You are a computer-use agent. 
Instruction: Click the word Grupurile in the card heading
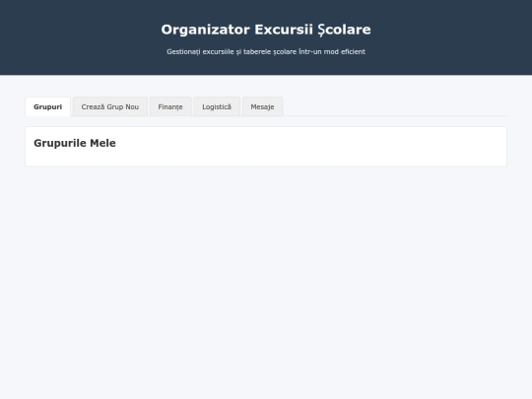(x=60, y=143)
